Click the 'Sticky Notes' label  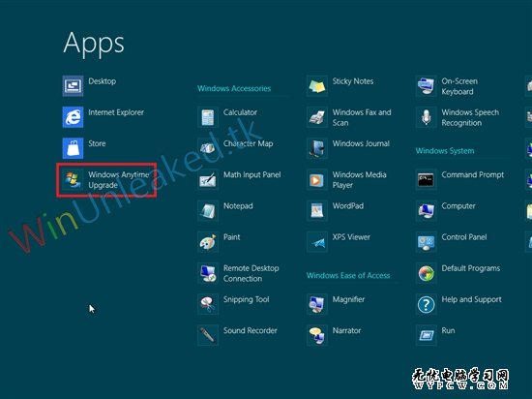coord(353,81)
